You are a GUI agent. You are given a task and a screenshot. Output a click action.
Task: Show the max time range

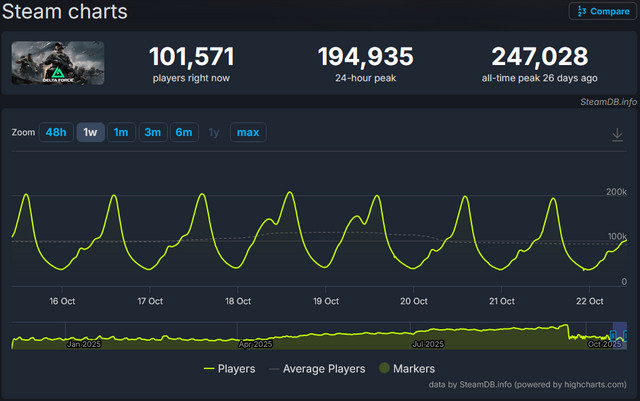click(x=247, y=133)
